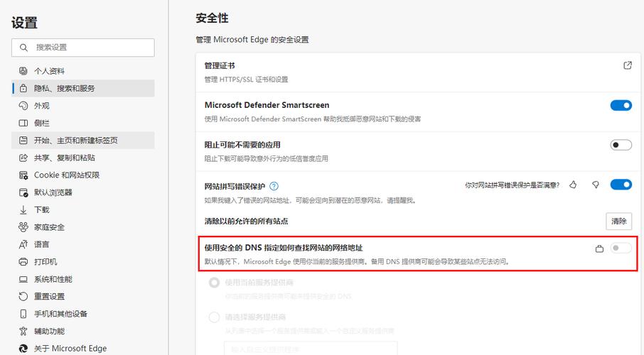This screenshot has width=644, height=355.
Task: Click the 系统和性能 laptop icon
Action: [x=23, y=279]
